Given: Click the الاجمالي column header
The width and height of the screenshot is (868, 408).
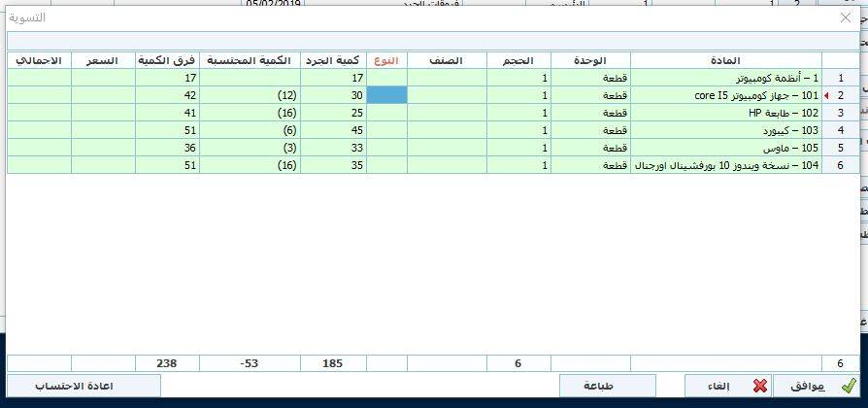Looking at the screenshot, I should point(39,60).
